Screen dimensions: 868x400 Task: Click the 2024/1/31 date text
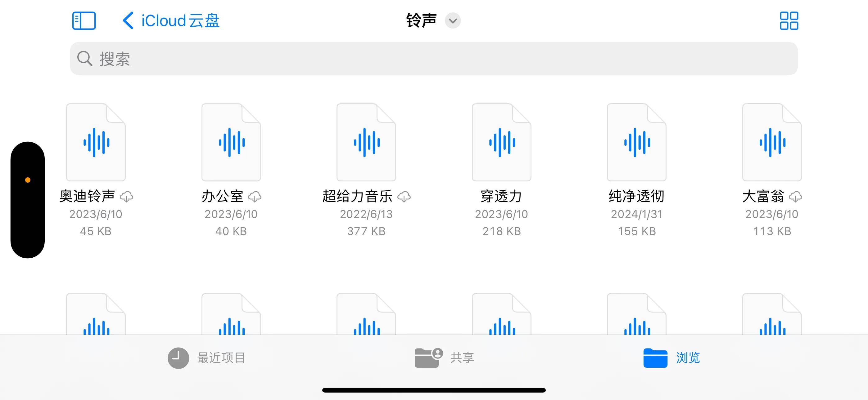pyautogui.click(x=637, y=214)
